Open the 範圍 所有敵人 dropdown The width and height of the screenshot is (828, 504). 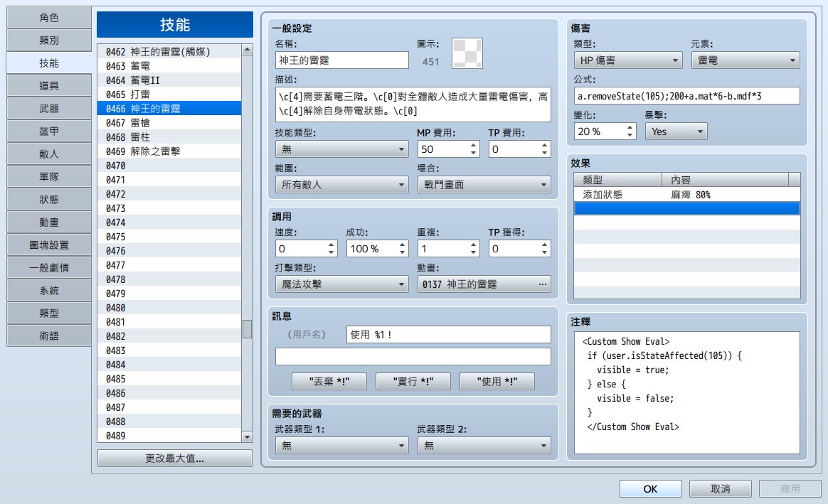tap(341, 185)
